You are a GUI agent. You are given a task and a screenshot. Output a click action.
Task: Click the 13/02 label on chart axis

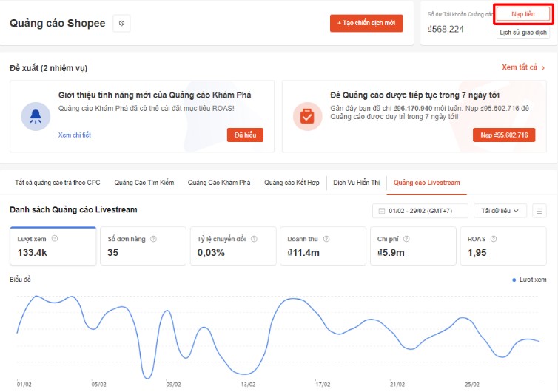(248, 385)
